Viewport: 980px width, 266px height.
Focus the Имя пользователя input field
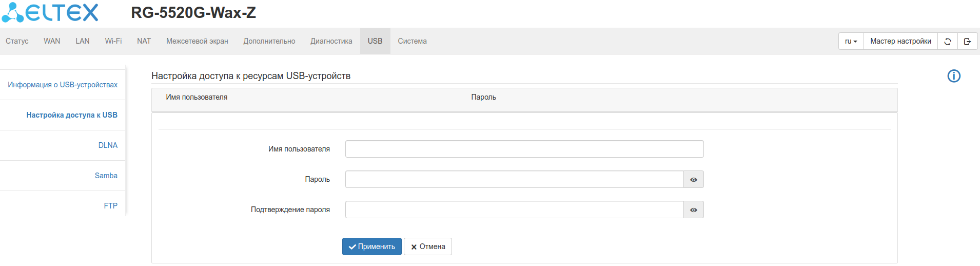pos(524,149)
